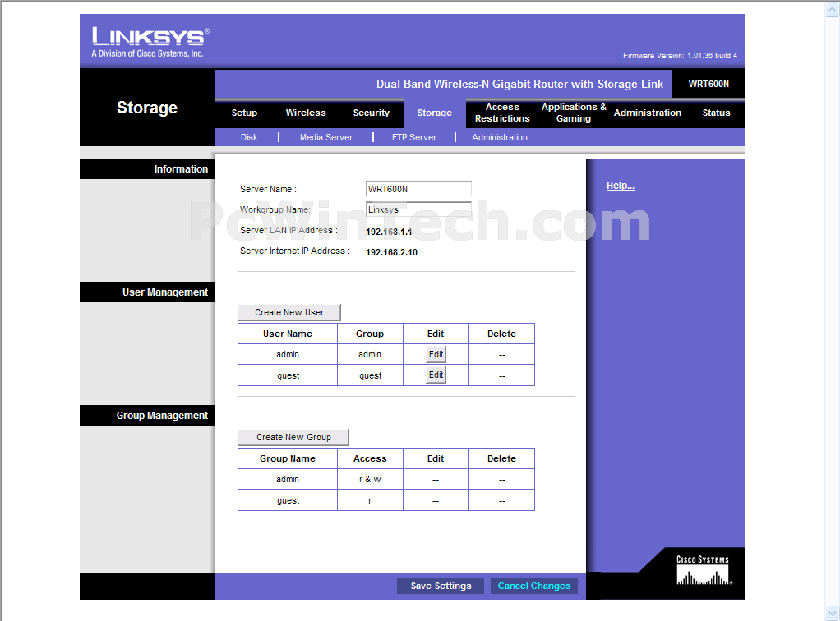Click the Group Name column header
Image resolution: width=840 pixels, height=621 pixels.
coord(288,459)
